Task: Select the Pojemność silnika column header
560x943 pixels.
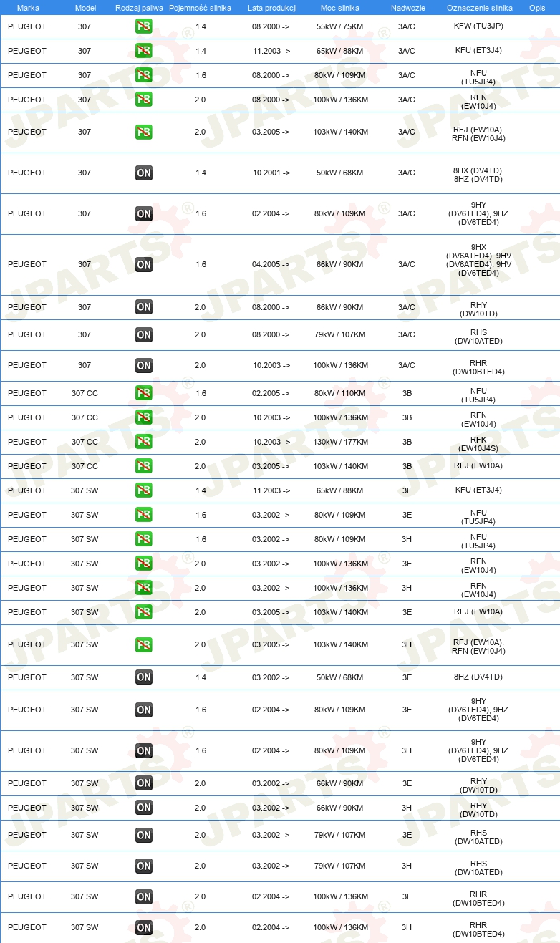Action: point(200,7)
